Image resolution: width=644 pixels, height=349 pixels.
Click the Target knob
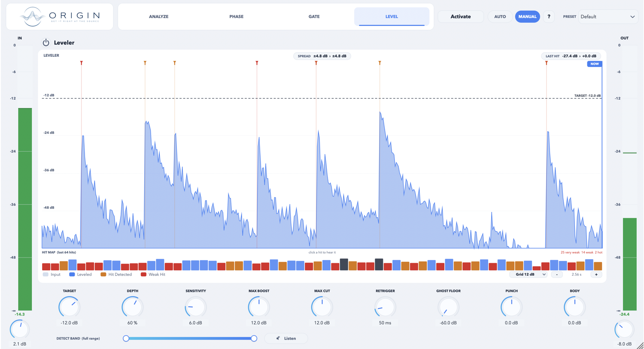69,308
